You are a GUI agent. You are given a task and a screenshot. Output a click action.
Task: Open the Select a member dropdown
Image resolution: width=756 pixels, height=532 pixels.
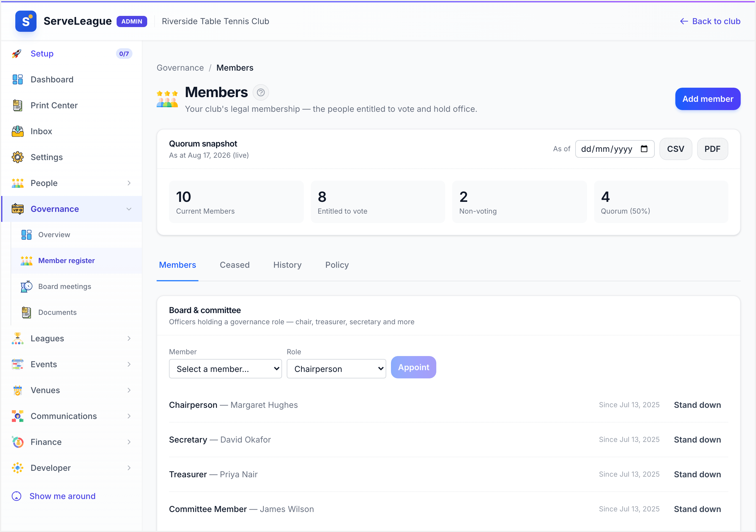pos(225,369)
